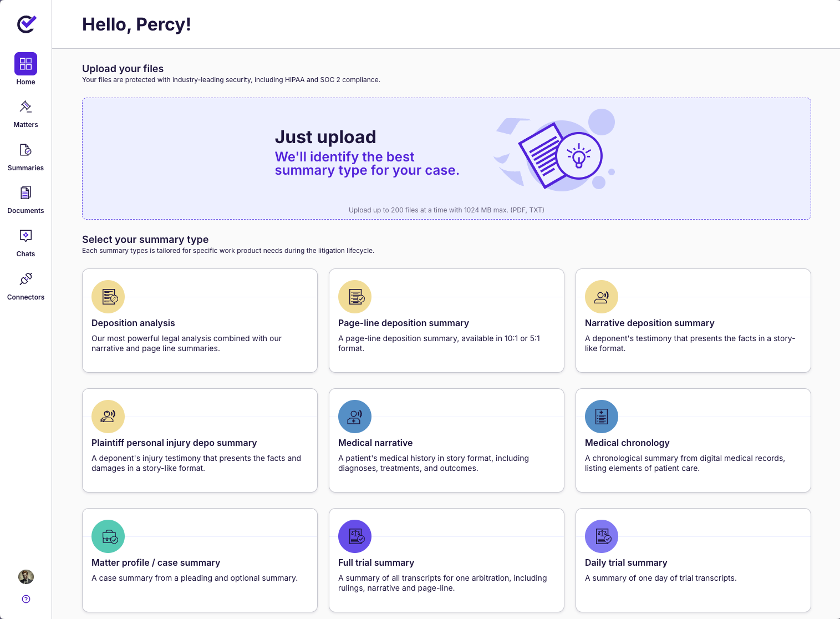Select Narrative deposition summary card

pyautogui.click(x=693, y=321)
